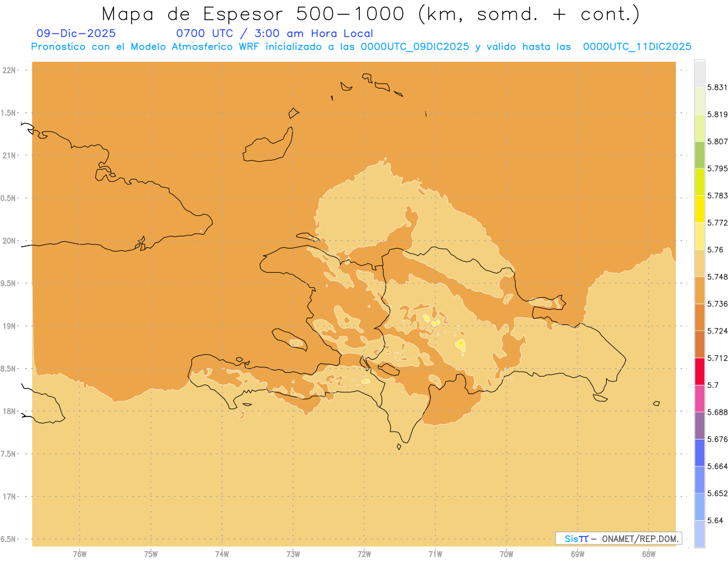Click the colorbar label "5.724"
728x562 pixels.
[718, 331]
